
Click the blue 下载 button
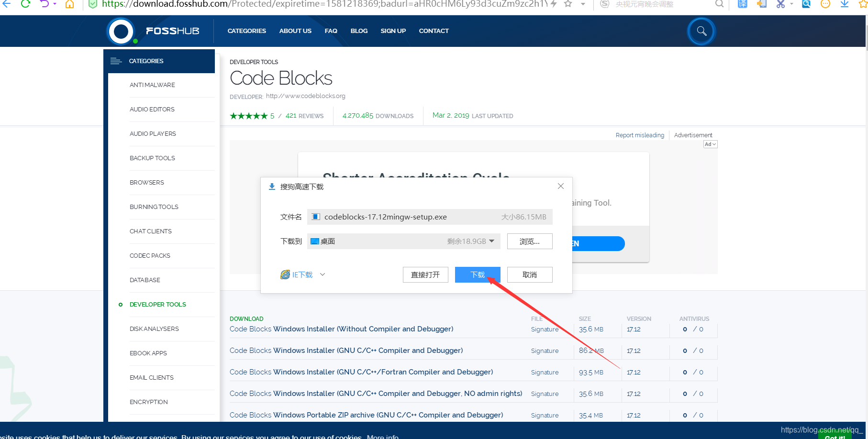[x=478, y=274]
